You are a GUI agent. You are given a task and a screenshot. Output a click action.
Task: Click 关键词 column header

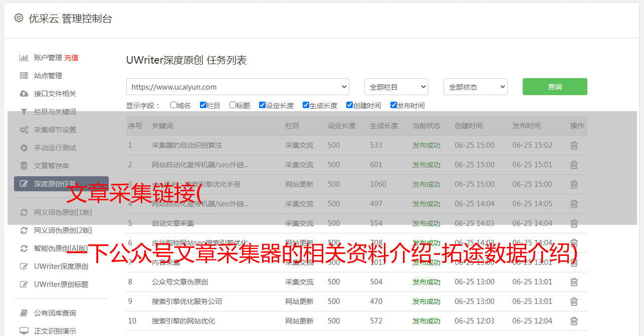pyautogui.click(x=162, y=126)
